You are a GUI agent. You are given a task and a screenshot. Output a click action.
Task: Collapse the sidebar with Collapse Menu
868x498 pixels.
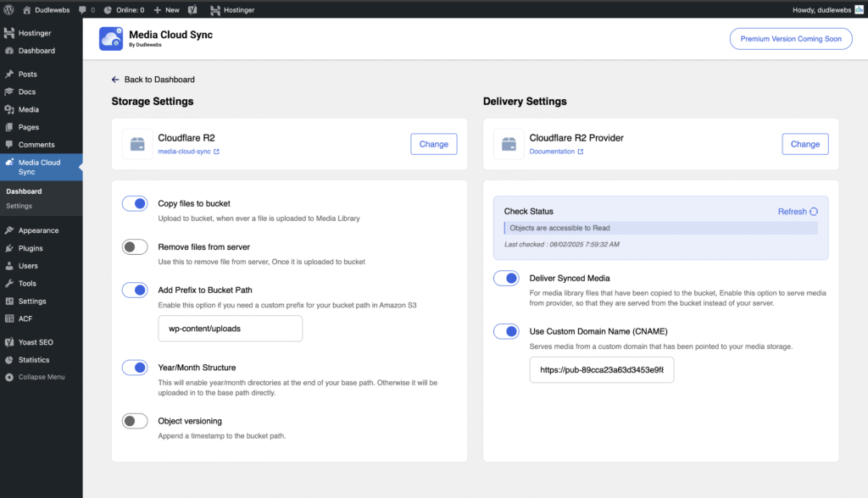[x=41, y=377]
